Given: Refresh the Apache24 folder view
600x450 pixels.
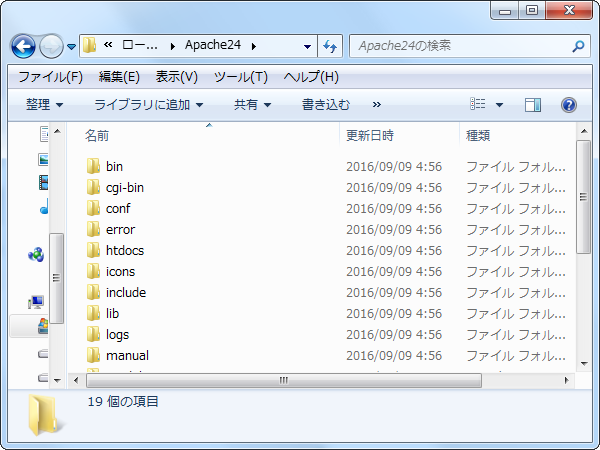Looking at the screenshot, I should tap(330, 46).
